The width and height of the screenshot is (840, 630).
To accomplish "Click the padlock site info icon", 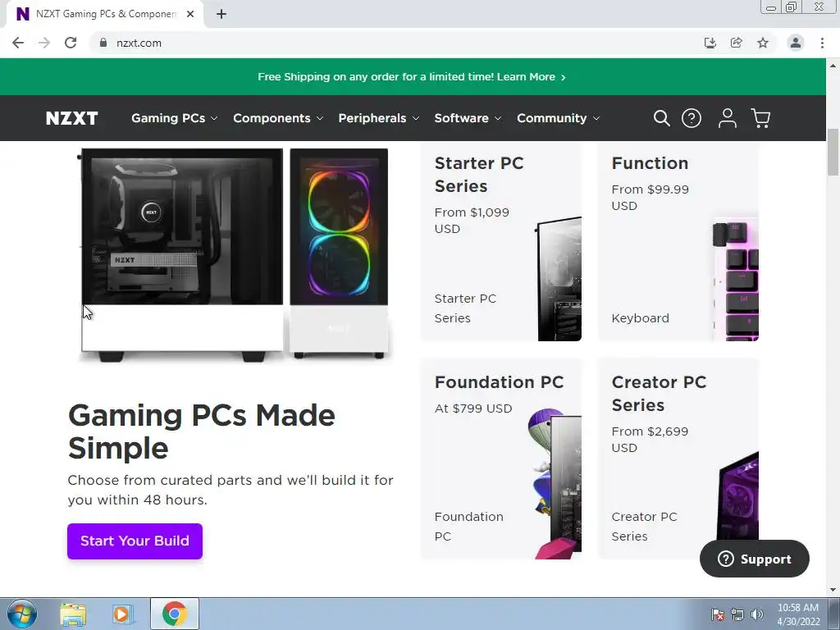I will pyautogui.click(x=103, y=43).
